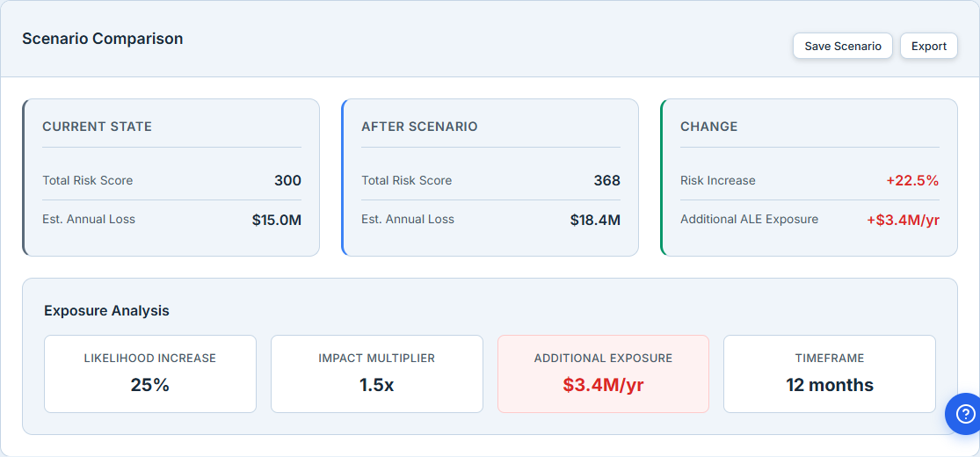Click the CURRENT STATE card title
The image size is (980, 457).
tap(97, 127)
